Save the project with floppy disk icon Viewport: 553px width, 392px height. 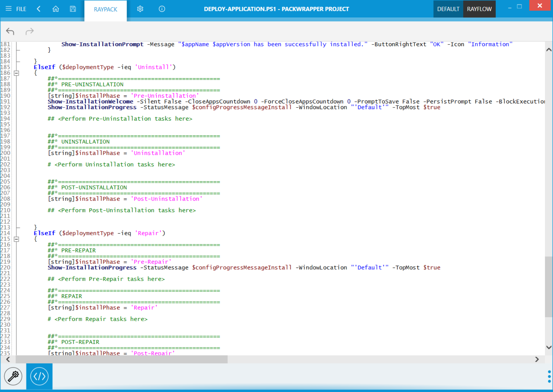tap(73, 9)
